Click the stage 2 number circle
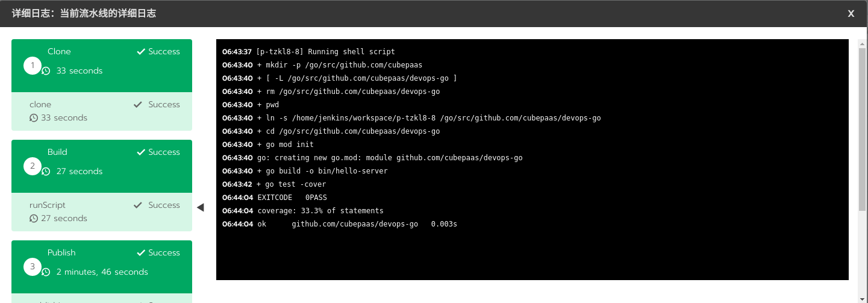The image size is (868, 303). [33, 166]
